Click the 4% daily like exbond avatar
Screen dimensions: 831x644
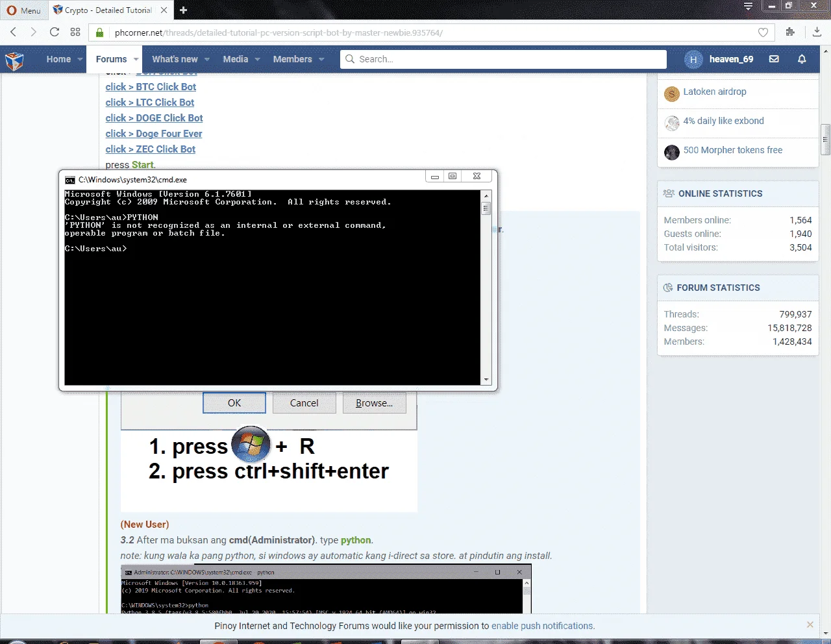pyautogui.click(x=671, y=123)
